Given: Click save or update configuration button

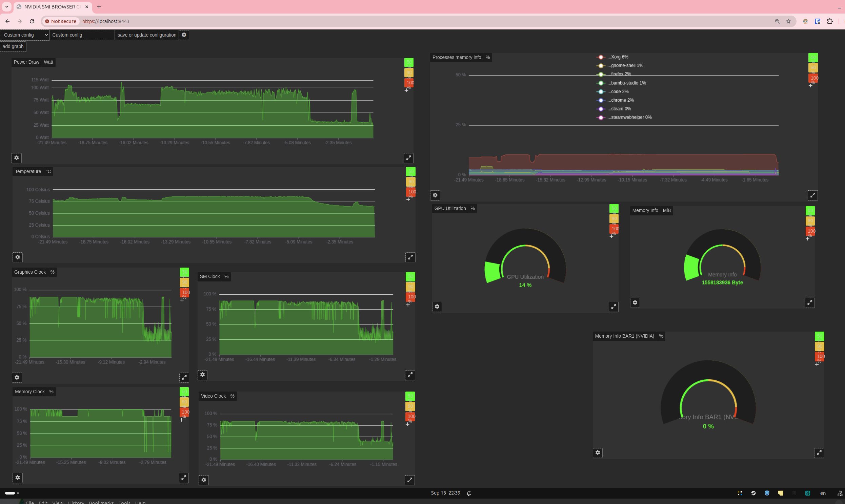Looking at the screenshot, I should pyautogui.click(x=147, y=35).
